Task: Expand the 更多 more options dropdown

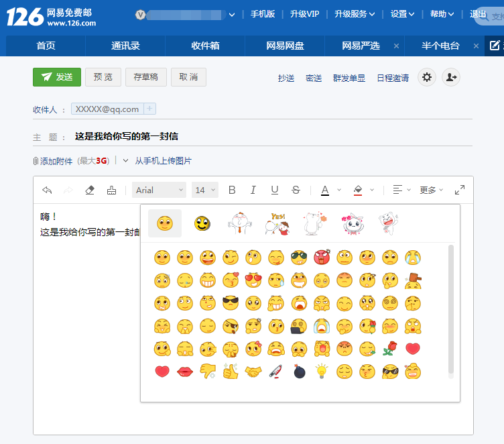Action: tap(431, 190)
